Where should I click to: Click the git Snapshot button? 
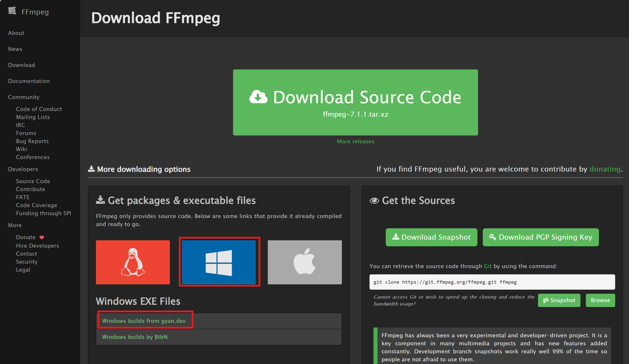[x=559, y=300]
